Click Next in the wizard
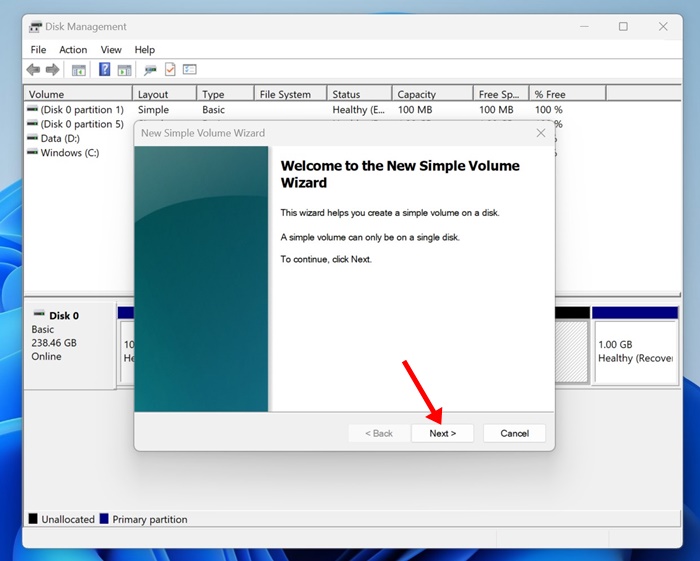Screen dimensions: 700x561 442,433
